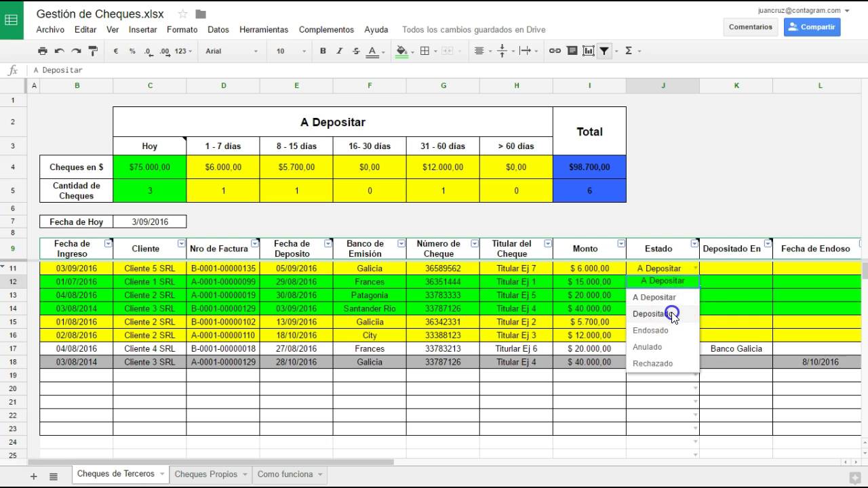Select row 17 header
Image resolution: width=868 pixels, height=488 pixels.
coord(13,348)
